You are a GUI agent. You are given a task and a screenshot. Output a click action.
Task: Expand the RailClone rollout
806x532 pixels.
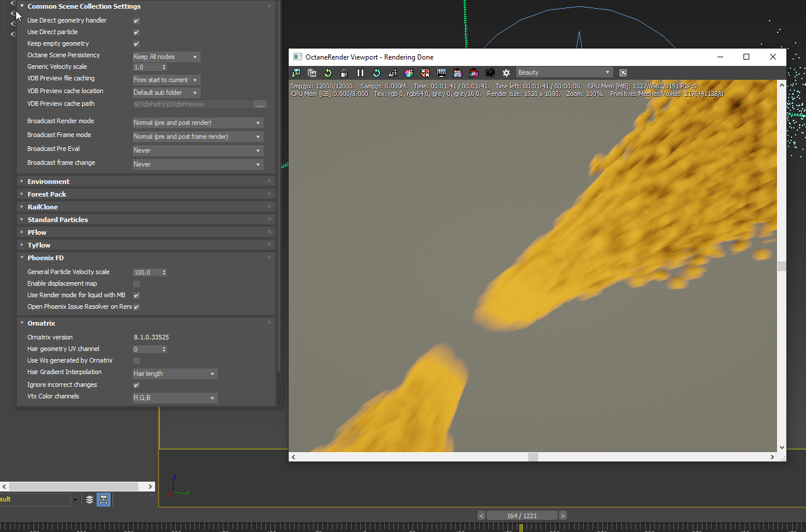(22, 206)
